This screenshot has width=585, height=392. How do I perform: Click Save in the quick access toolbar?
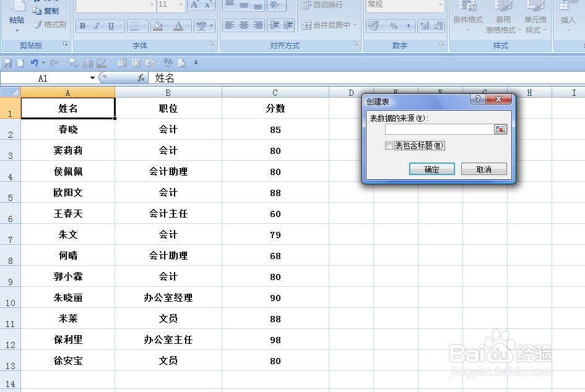click(7, 63)
